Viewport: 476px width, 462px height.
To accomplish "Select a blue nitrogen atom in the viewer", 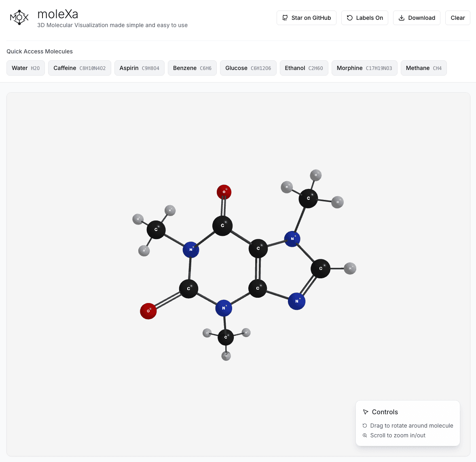I will 190,250.
